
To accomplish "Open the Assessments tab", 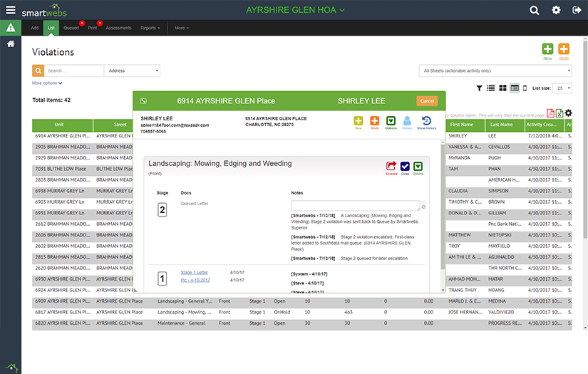I will click(x=118, y=28).
